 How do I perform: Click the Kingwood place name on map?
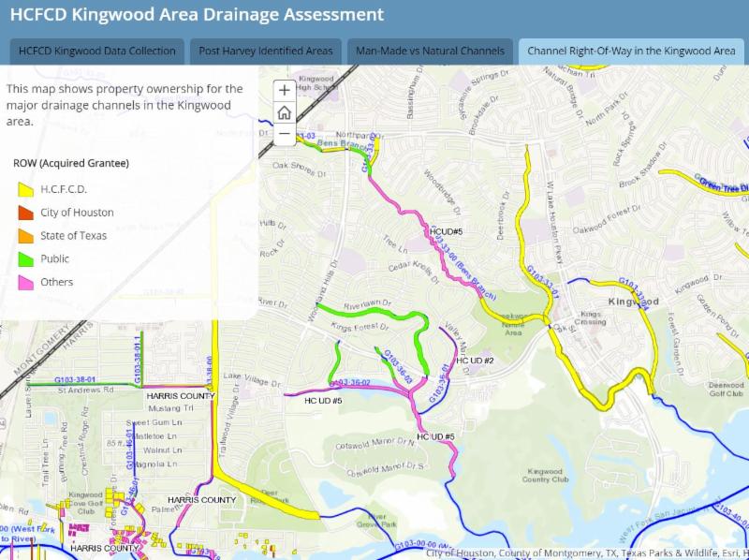(634, 302)
